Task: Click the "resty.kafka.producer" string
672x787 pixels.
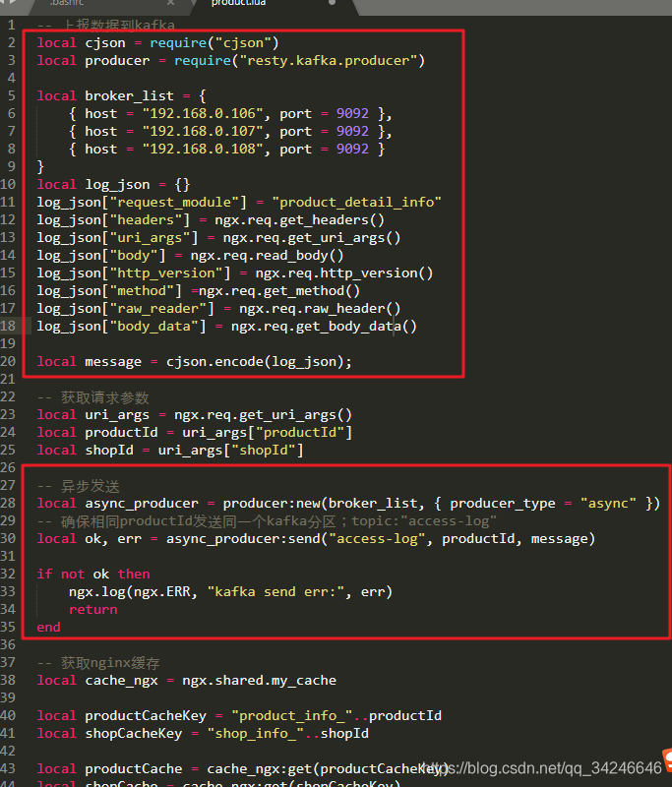Action: [x=329, y=61]
